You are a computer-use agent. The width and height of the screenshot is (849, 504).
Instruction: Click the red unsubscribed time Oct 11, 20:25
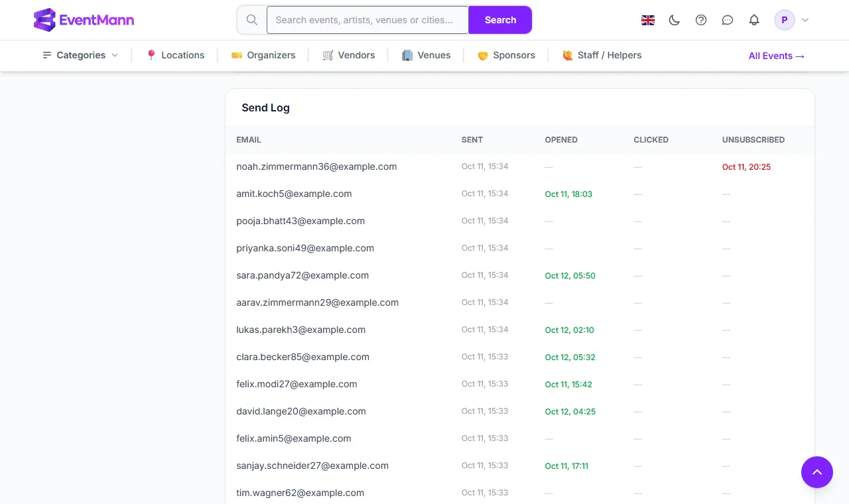(746, 167)
